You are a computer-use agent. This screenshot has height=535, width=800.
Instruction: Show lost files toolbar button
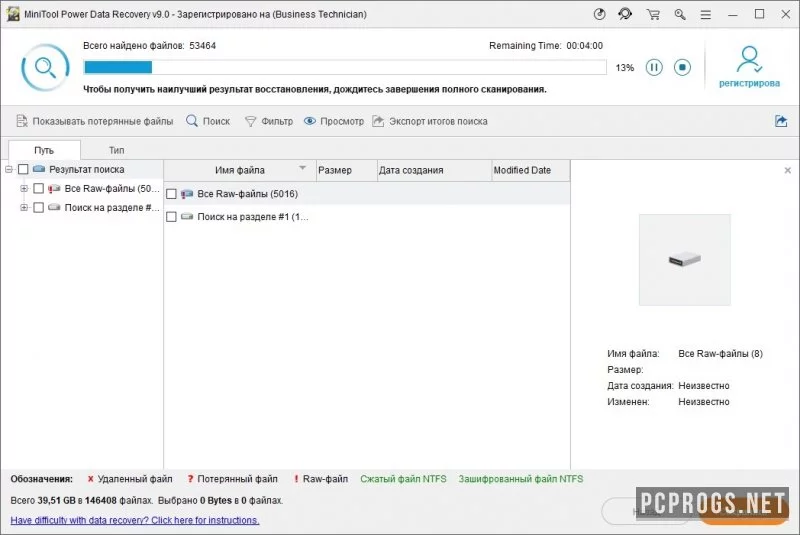click(x=95, y=121)
